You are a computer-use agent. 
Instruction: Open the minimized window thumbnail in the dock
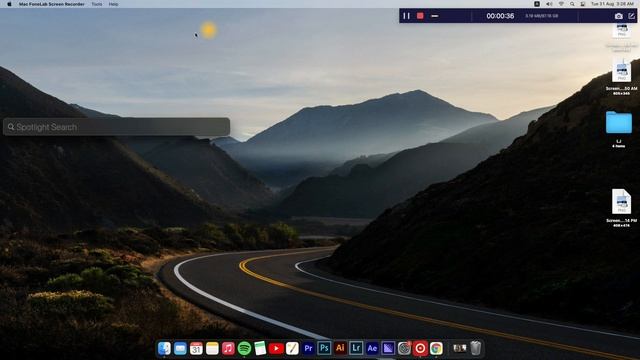[460, 348]
